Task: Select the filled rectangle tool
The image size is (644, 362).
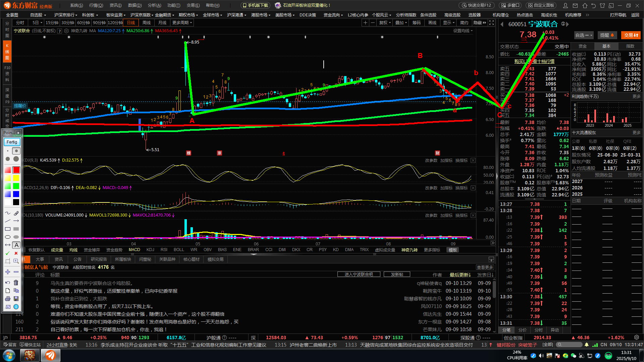Action: [x=16, y=229]
